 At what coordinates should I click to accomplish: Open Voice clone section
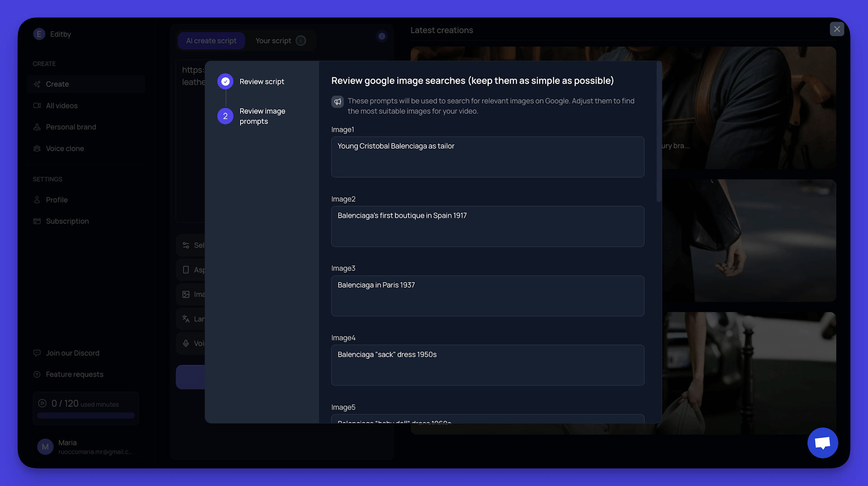pos(86,148)
